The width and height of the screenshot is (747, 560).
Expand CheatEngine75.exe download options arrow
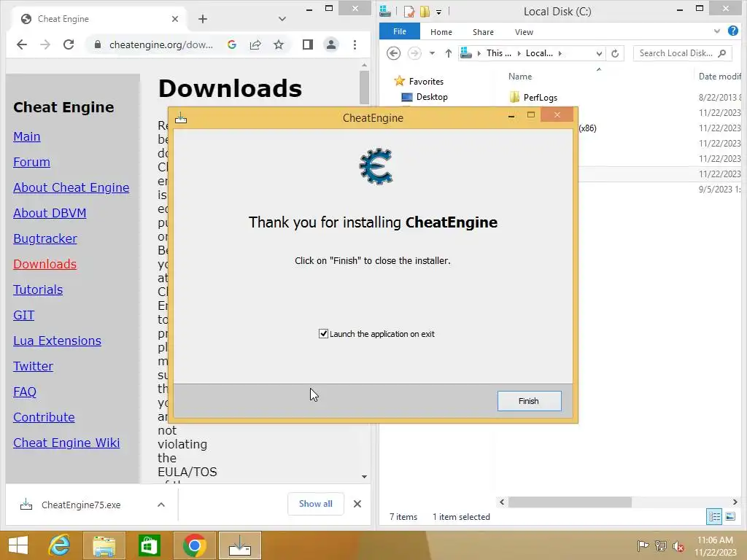pyautogui.click(x=161, y=505)
